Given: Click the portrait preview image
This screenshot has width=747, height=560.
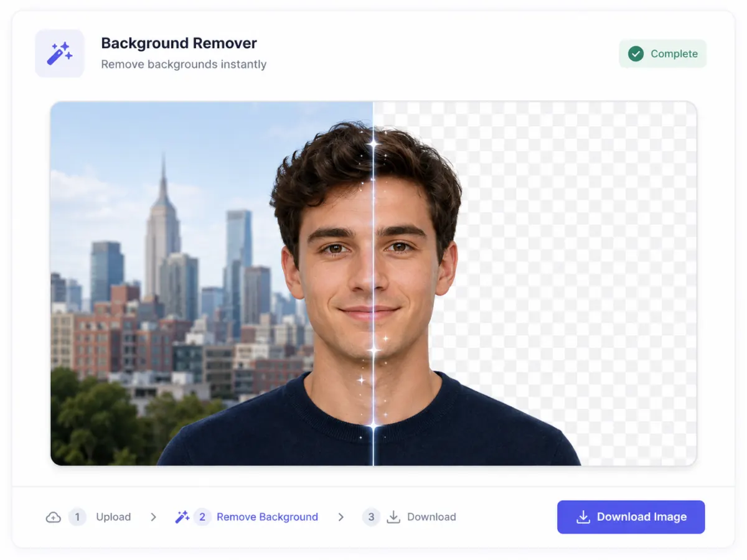Looking at the screenshot, I should point(373,284).
